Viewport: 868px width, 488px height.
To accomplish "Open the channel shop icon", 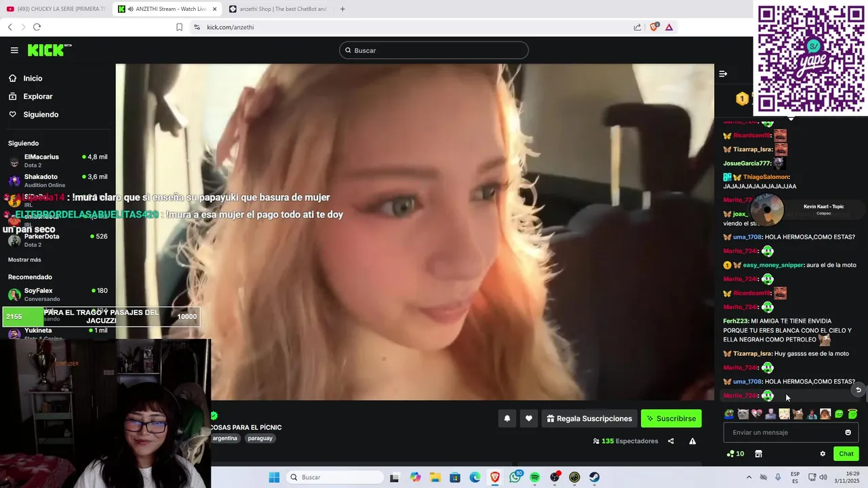I will pyautogui.click(x=758, y=454).
